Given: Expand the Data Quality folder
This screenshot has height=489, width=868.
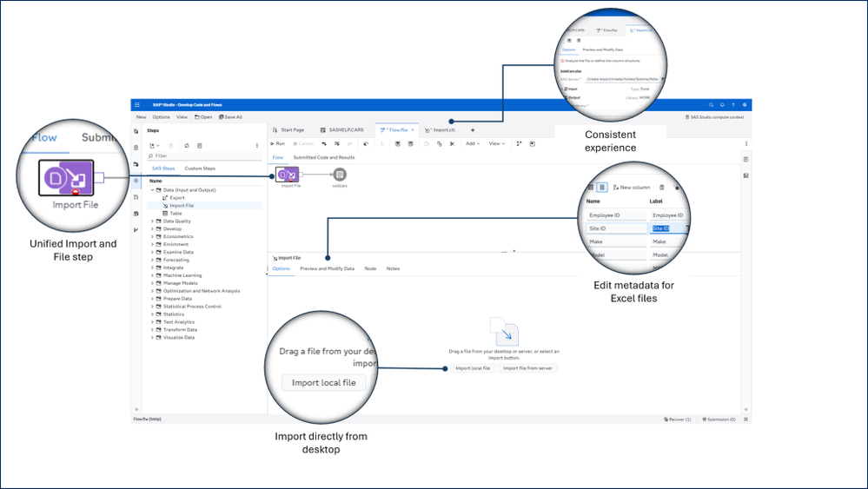Looking at the screenshot, I should (153, 221).
